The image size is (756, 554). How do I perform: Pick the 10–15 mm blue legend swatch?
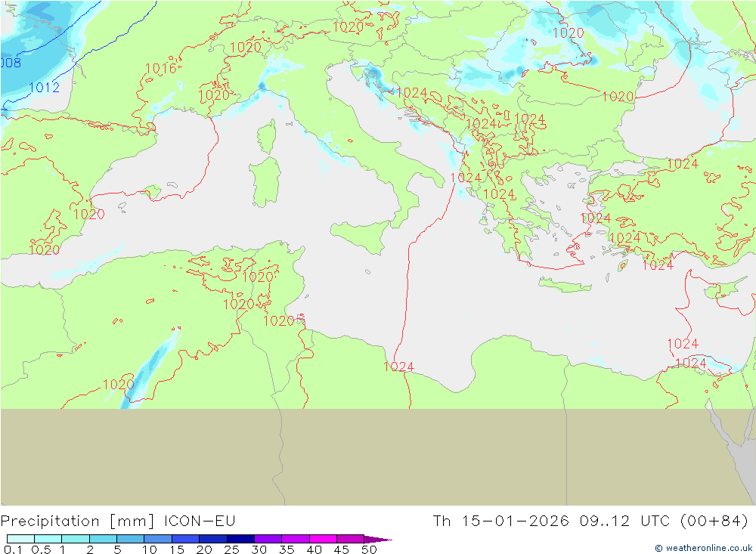click(158, 539)
